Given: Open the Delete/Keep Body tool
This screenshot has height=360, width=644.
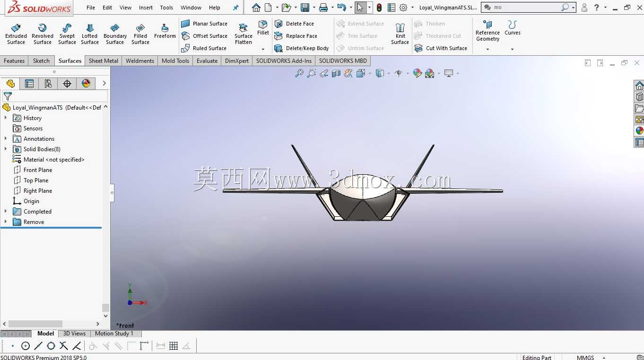Looking at the screenshot, I should pyautogui.click(x=302, y=48).
